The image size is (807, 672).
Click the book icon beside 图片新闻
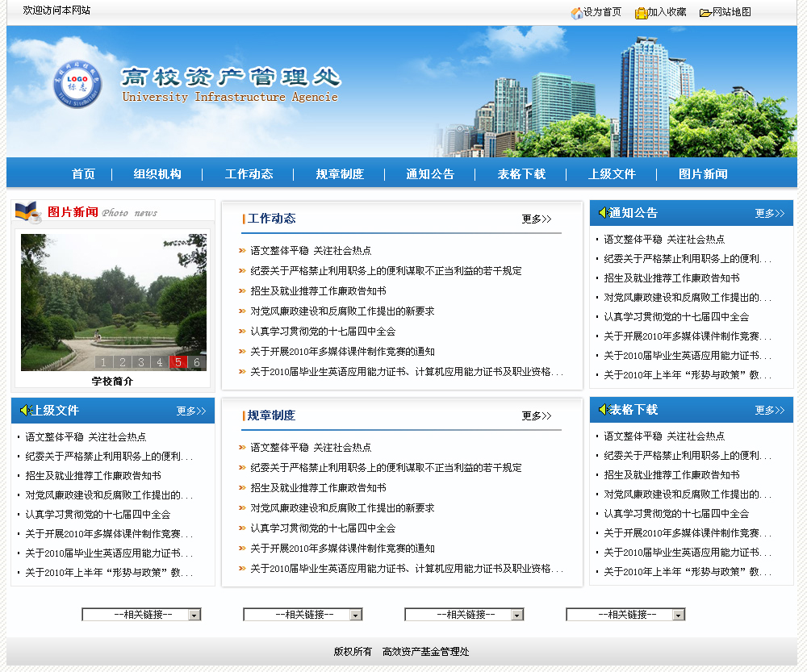pos(28,212)
